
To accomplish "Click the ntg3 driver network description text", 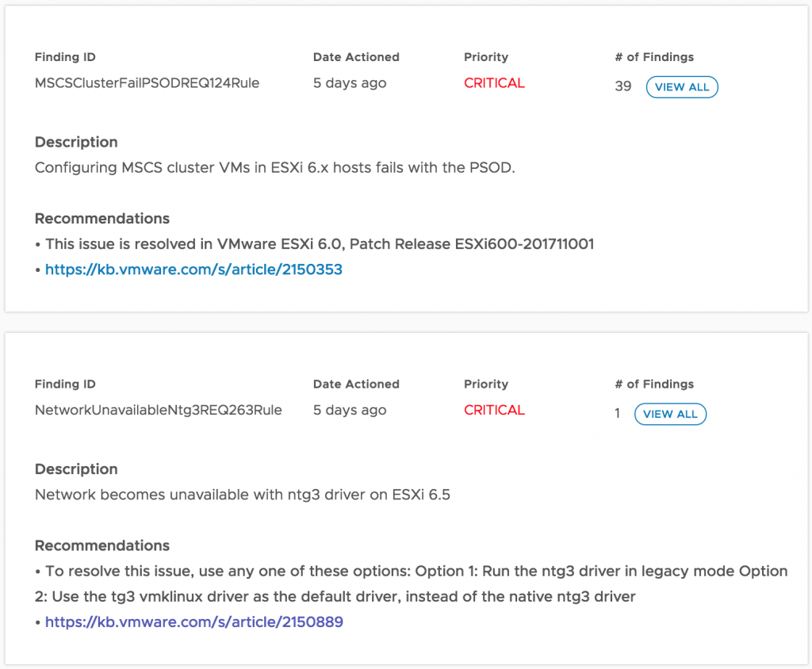I will [243, 495].
